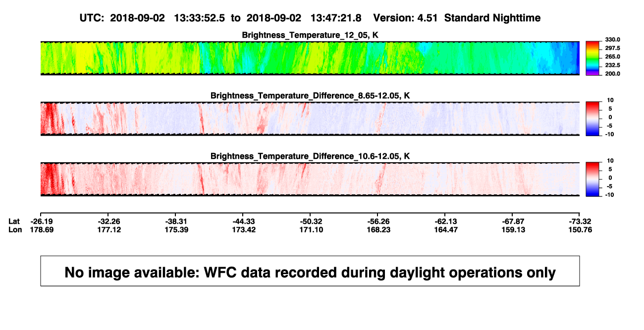Click longitude value 164.47
644x330 pixels.
(x=446, y=230)
